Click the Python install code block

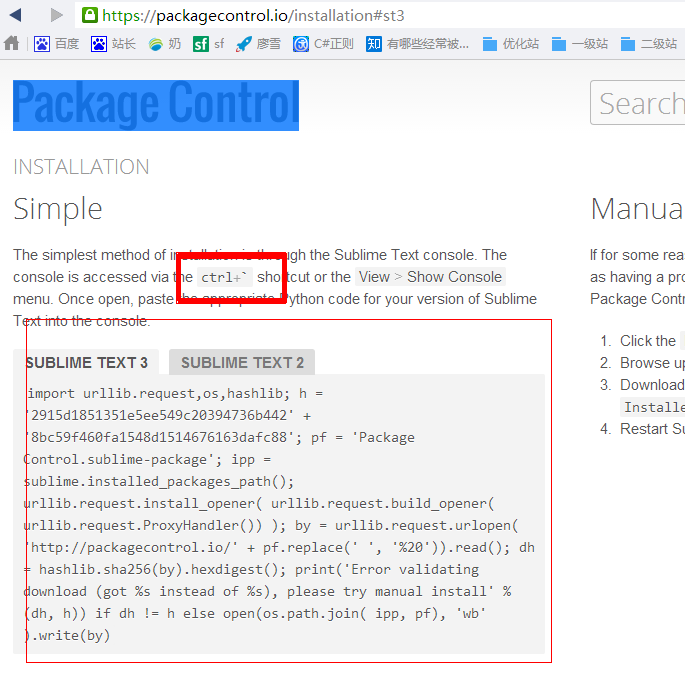279,514
